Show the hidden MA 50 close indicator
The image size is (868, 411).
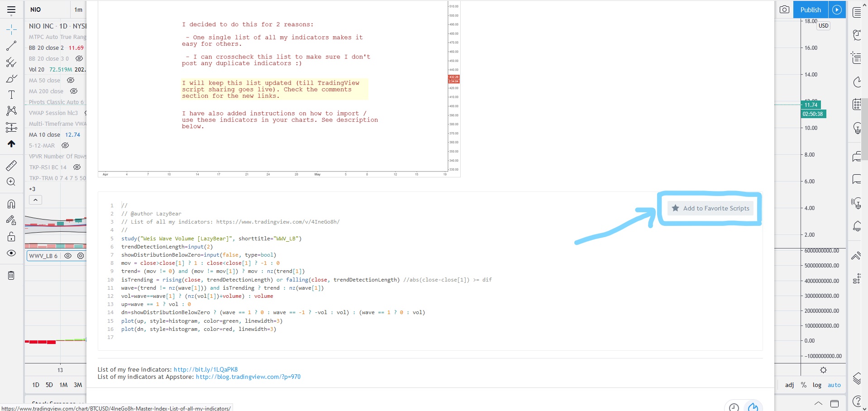coord(71,81)
